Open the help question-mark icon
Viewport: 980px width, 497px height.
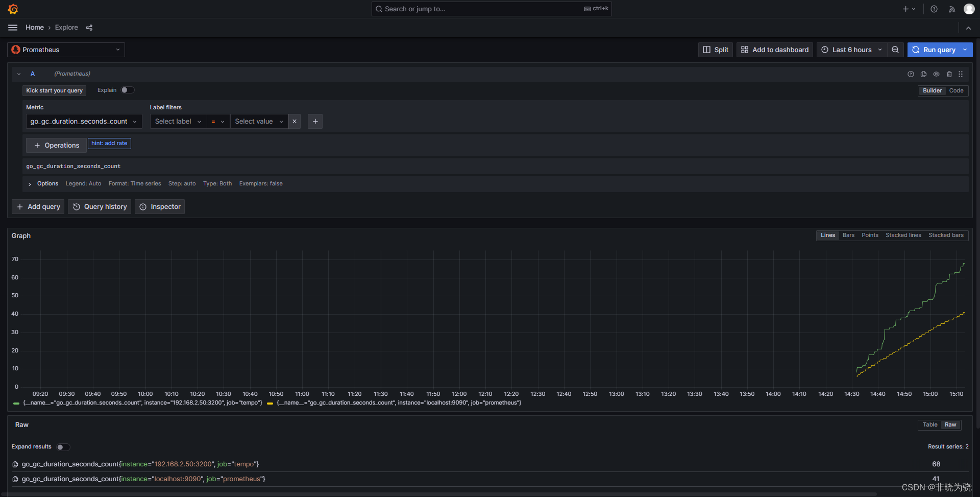[x=934, y=9]
